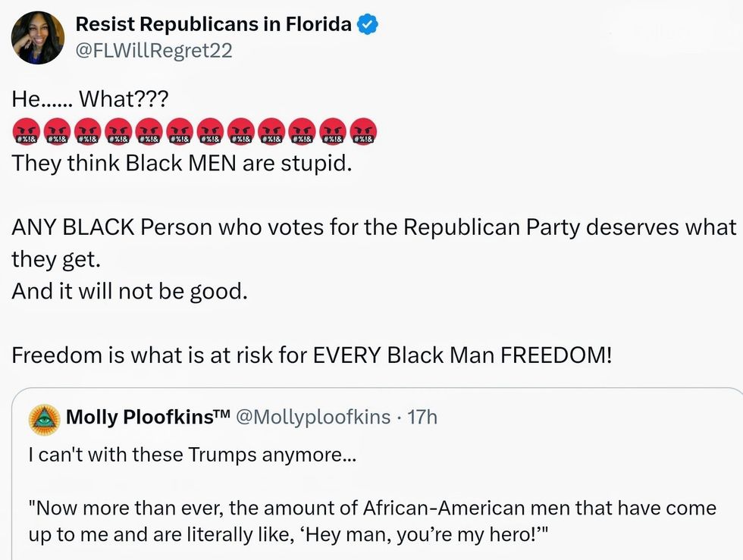Click the "they get." text line

pyautogui.click(x=55, y=259)
